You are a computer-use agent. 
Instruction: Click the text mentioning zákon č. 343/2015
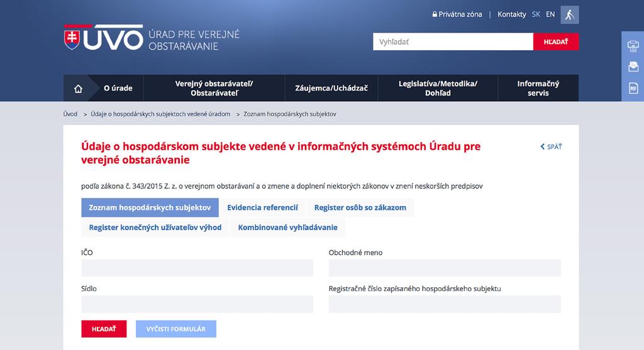[x=282, y=186]
